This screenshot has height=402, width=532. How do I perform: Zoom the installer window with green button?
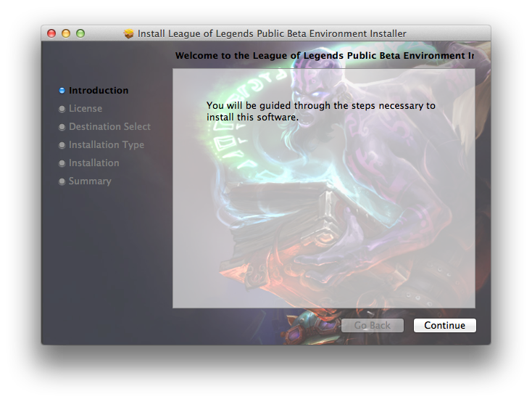pos(80,33)
